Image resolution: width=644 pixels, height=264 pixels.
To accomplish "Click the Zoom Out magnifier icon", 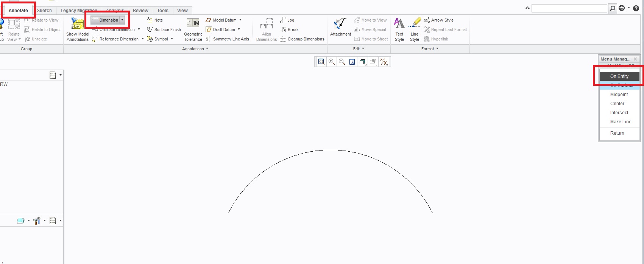I will (342, 62).
